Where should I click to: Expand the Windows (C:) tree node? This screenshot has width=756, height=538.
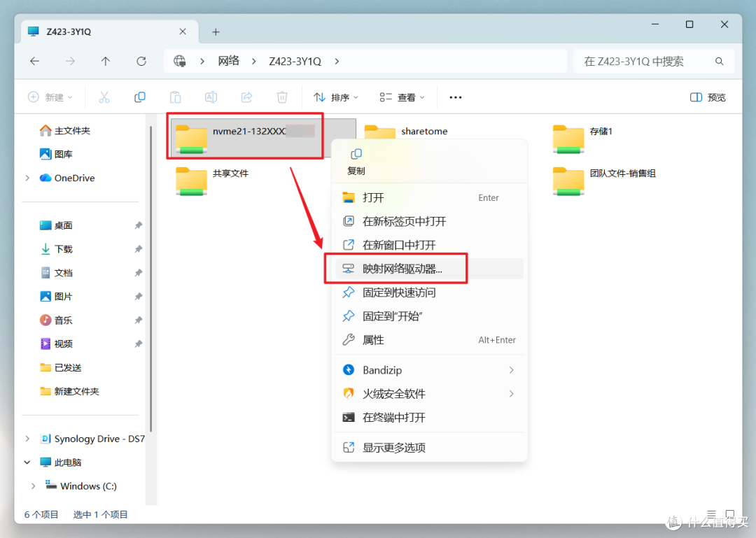[34, 486]
